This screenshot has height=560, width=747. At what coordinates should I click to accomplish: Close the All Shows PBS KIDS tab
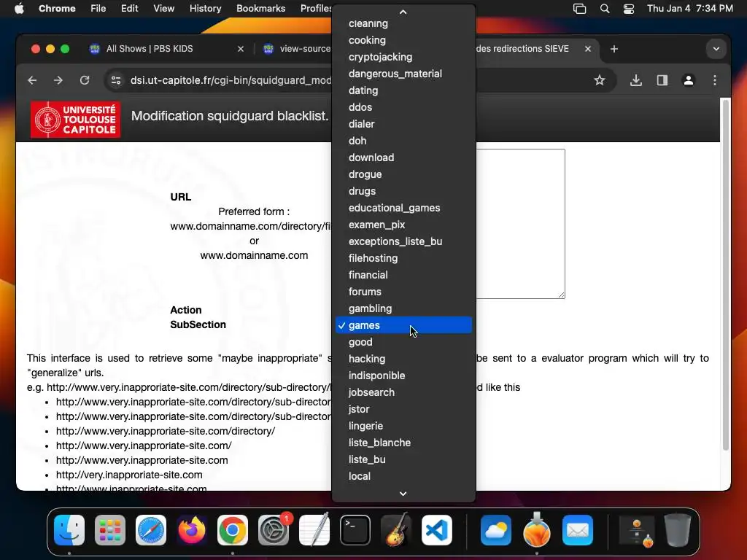pyautogui.click(x=241, y=49)
